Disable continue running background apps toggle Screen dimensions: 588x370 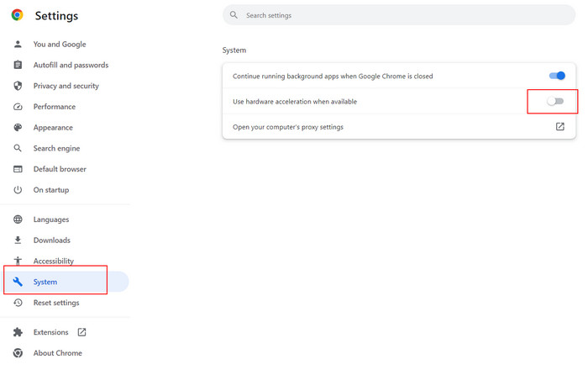557,76
